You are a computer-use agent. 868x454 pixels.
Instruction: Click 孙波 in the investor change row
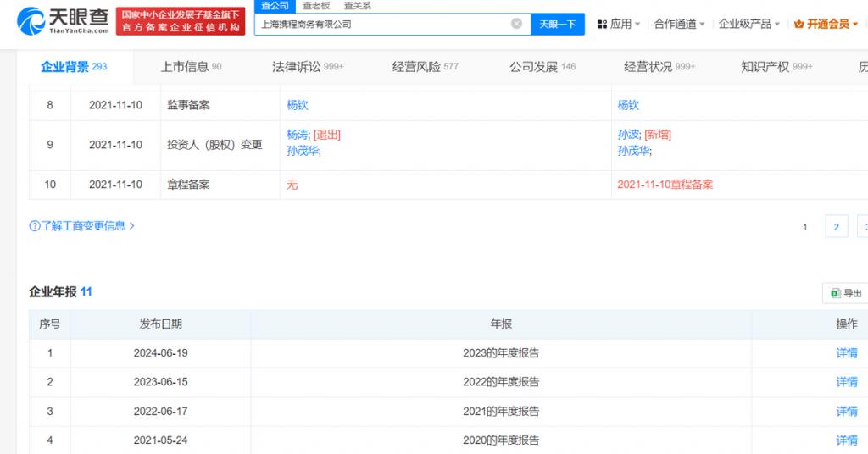pos(628,135)
